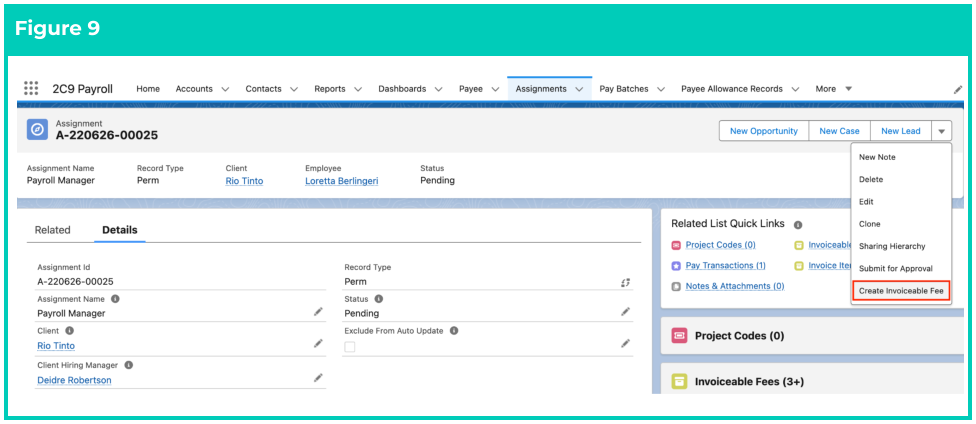Click Notes & Attachments quick link icon

click(677, 286)
